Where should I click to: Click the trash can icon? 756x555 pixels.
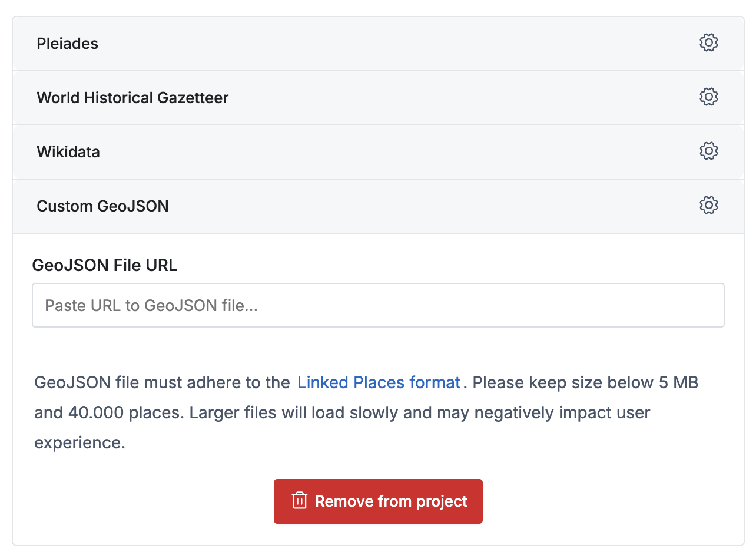[x=300, y=501]
